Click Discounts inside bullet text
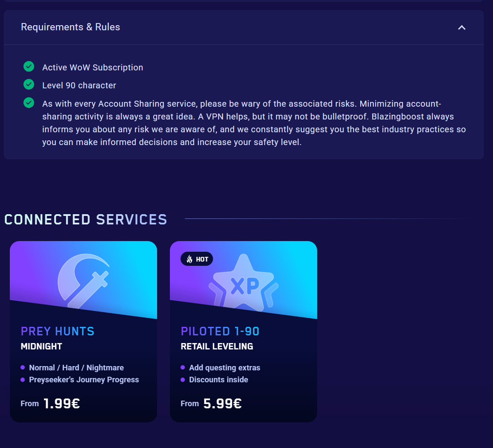Screen dimensions: 493x448 219,379
